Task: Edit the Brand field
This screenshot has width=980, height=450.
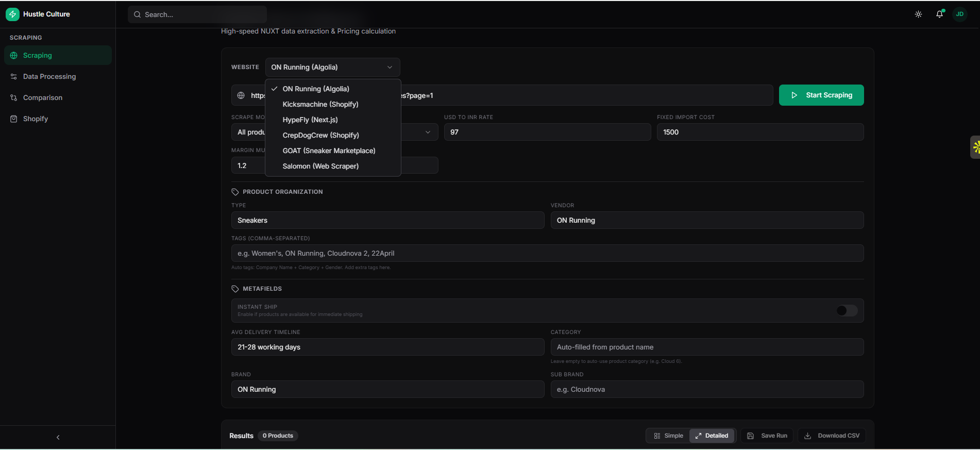Action: pyautogui.click(x=387, y=389)
